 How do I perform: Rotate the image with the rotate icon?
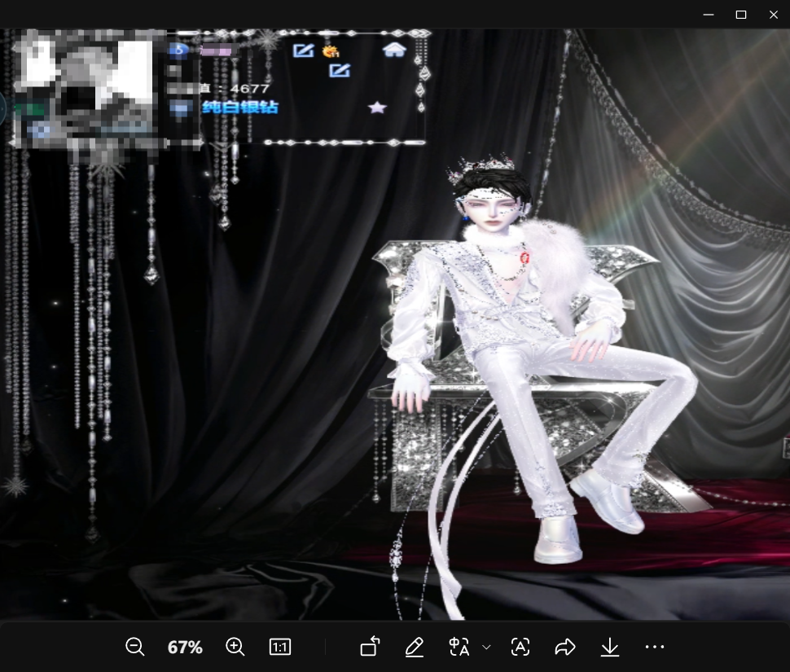(370, 647)
